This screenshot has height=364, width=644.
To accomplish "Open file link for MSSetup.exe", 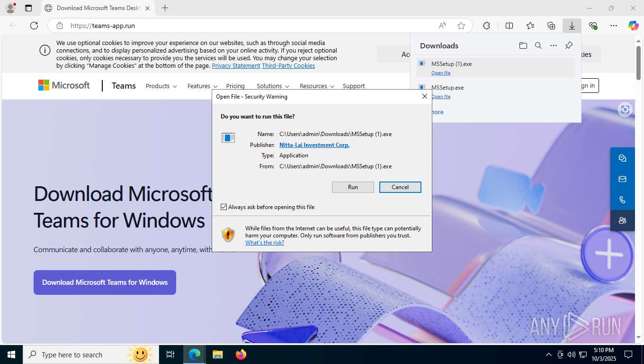I will point(441,97).
